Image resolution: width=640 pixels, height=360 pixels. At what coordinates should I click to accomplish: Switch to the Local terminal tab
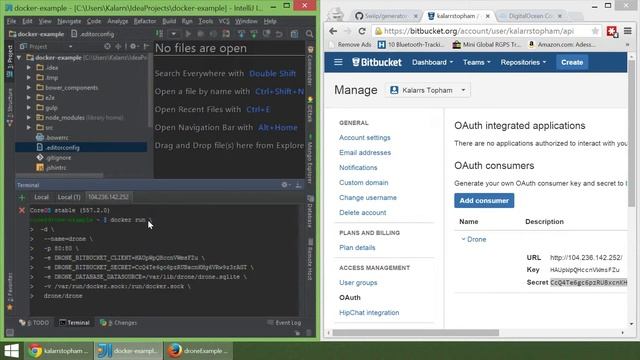(41, 197)
